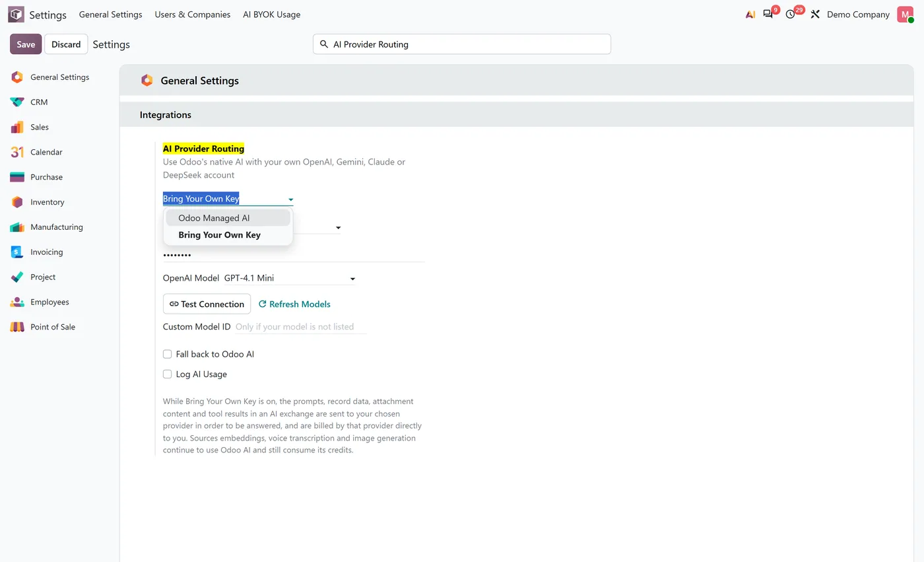924x562 pixels.
Task: Click the Invoicing sidebar icon
Action: click(x=17, y=252)
